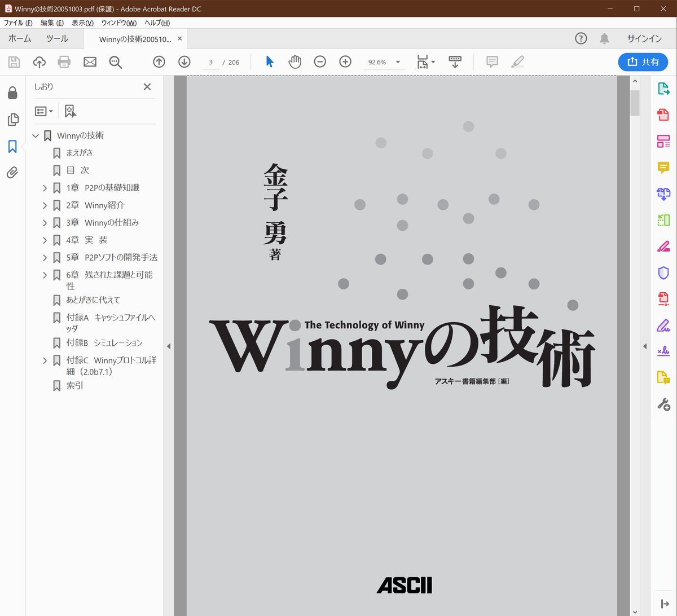This screenshot has height=616, width=677.
Task: Expand 5章 P2Pソフトの開発手法 bookmark
Action: click(45, 258)
